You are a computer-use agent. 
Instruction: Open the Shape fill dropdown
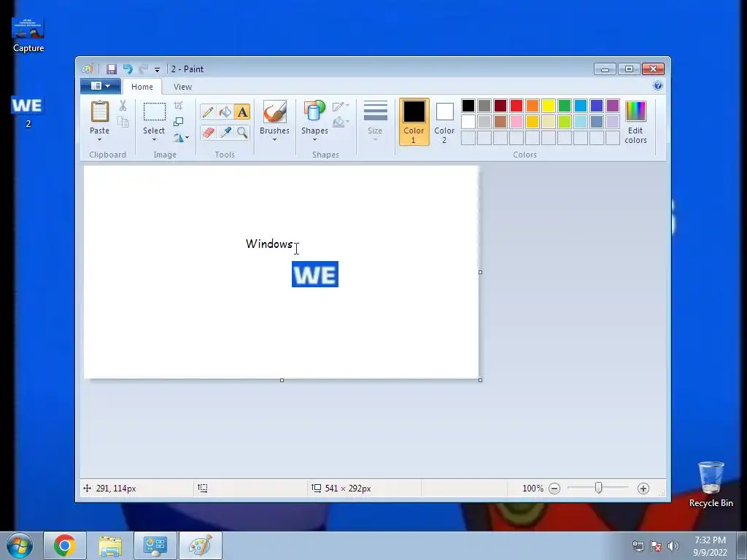[341, 122]
